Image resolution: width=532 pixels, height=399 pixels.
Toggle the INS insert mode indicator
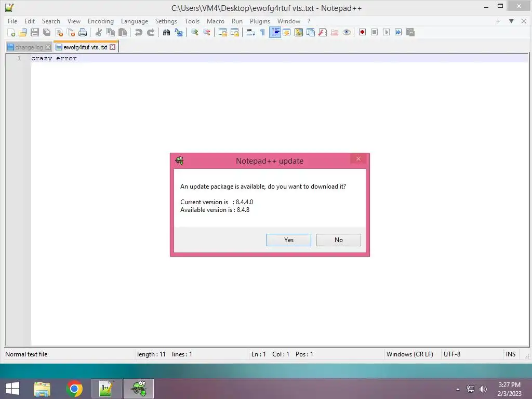pos(511,354)
